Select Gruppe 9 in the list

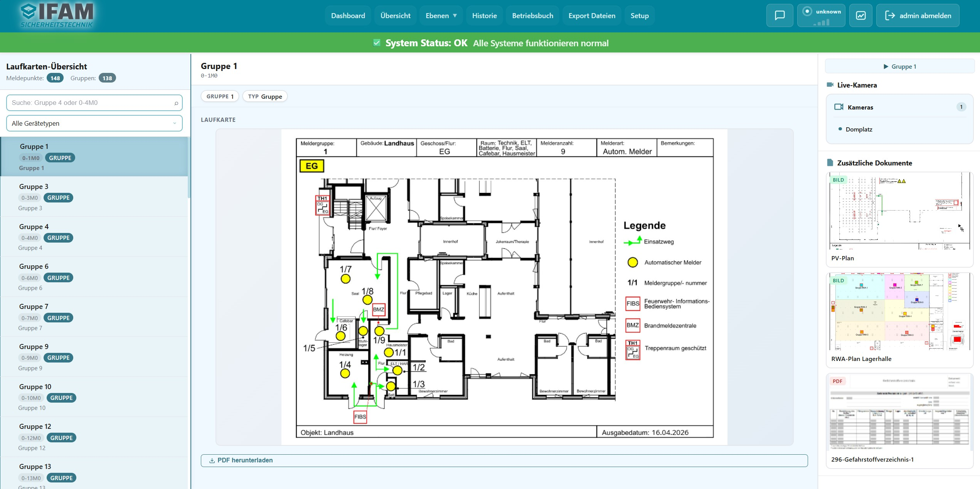pos(94,357)
